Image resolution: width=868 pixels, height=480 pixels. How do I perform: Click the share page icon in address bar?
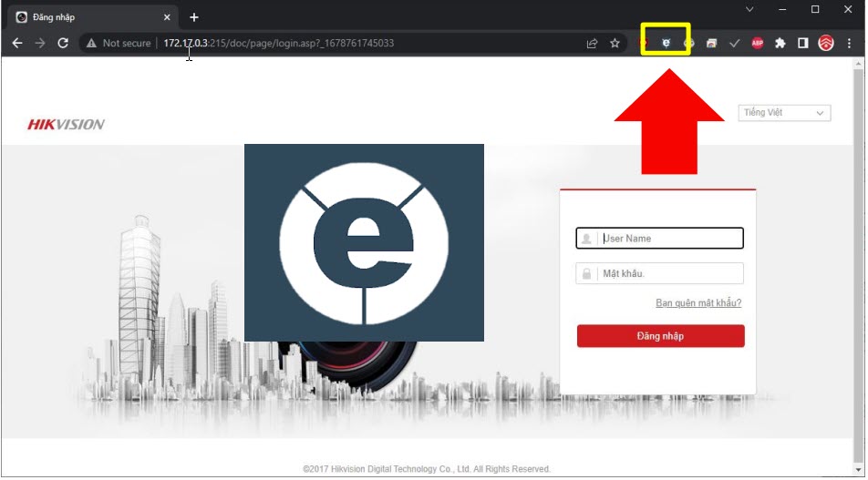pyautogui.click(x=592, y=43)
